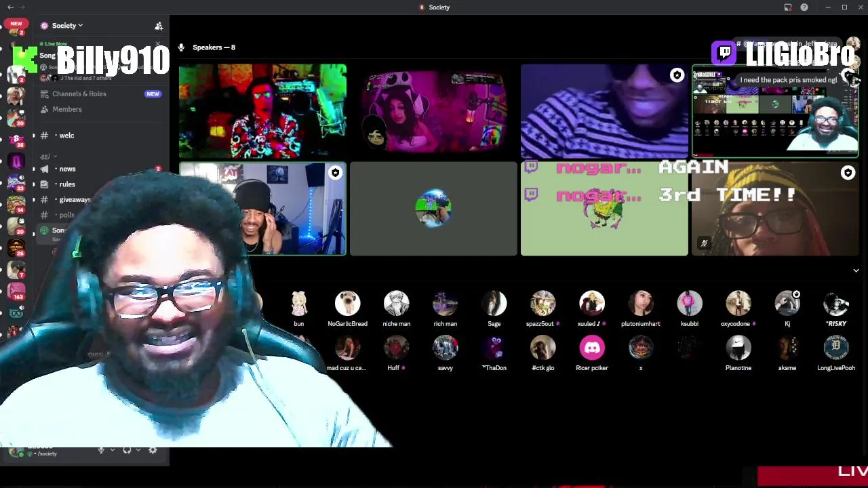This screenshot has width=868, height=488.
Task: Select the avatar-only speaker tile
Action: pyautogui.click(x=433, y=209)
